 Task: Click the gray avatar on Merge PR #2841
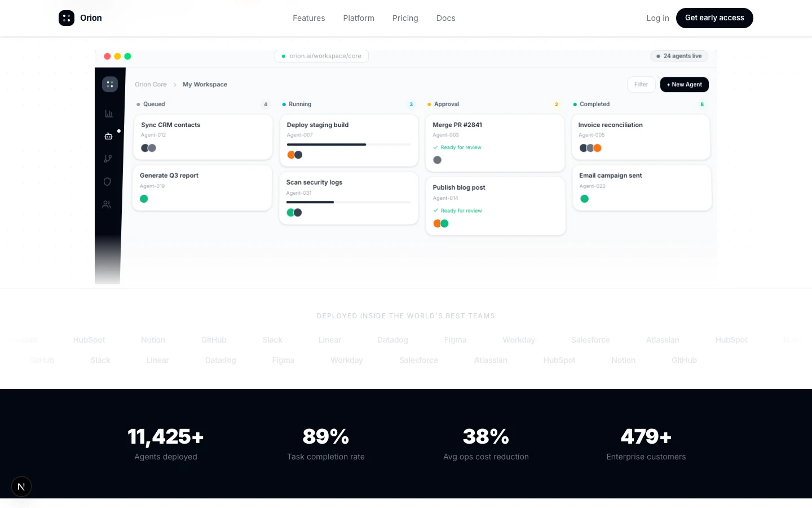tap(437, 160)
